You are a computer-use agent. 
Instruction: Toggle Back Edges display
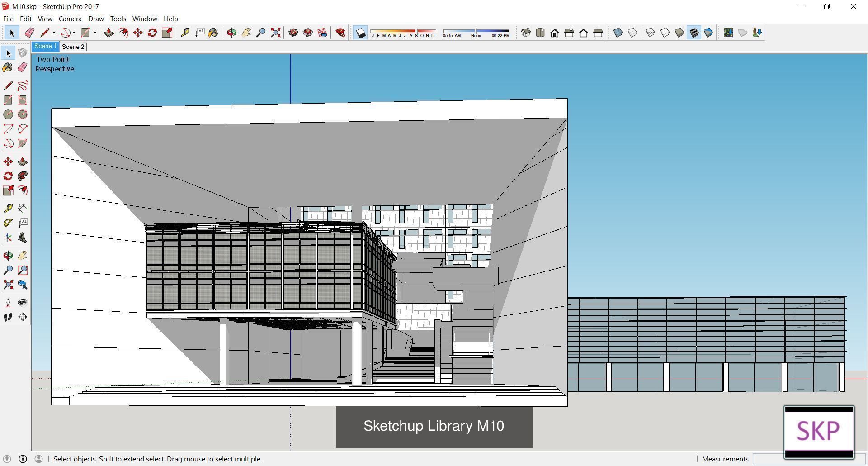(632, 33)
